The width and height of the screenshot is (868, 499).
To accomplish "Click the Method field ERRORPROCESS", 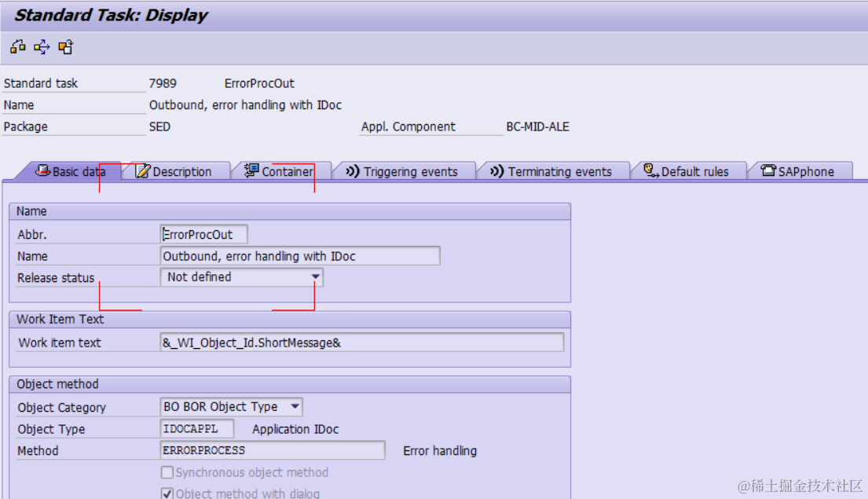I will (x=273, y=450).
